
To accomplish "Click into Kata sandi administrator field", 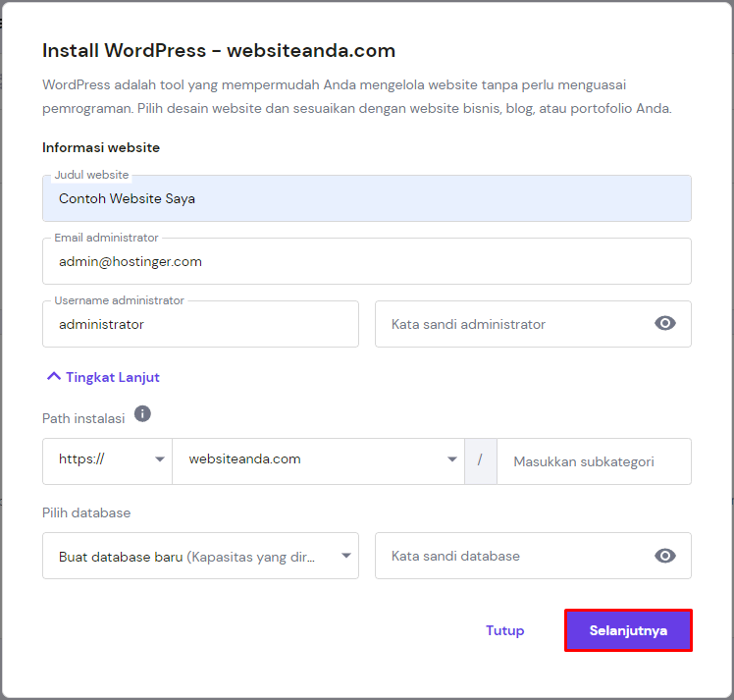I will (x=510, y=324).
